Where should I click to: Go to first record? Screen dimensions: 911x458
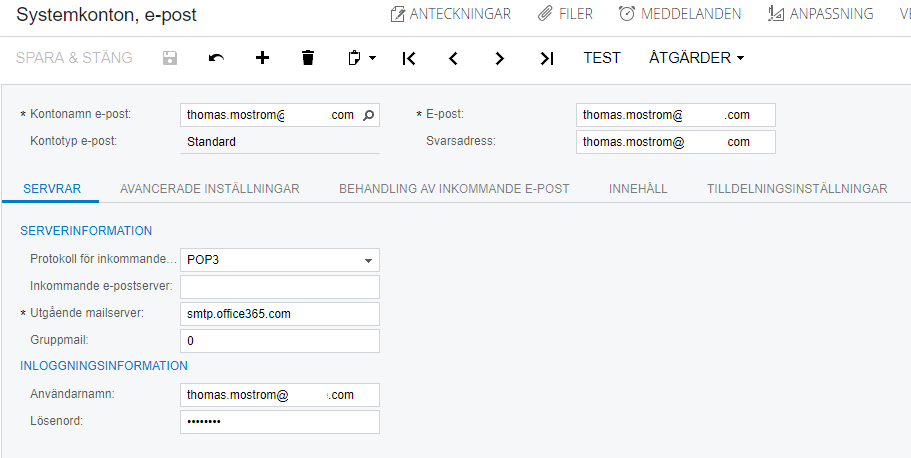click(x=408, y=58)
